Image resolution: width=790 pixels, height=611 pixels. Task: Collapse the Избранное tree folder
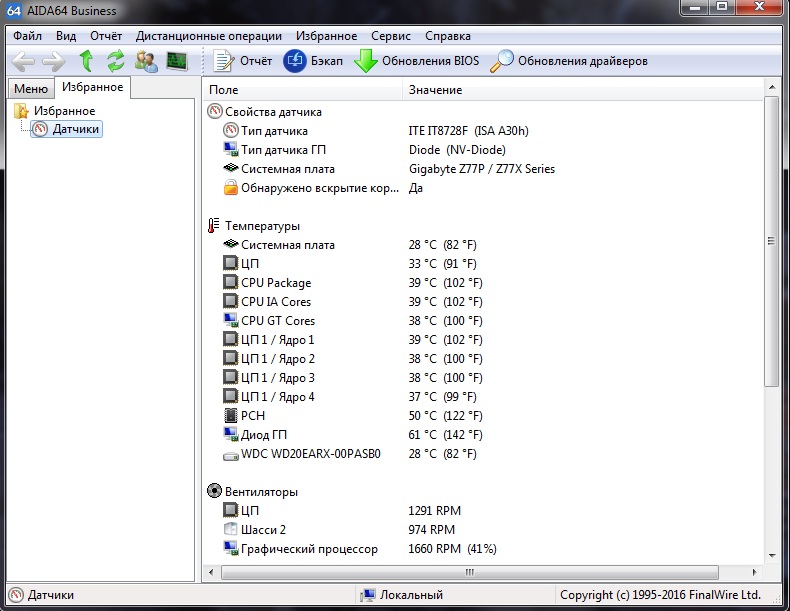pos(64,111)
